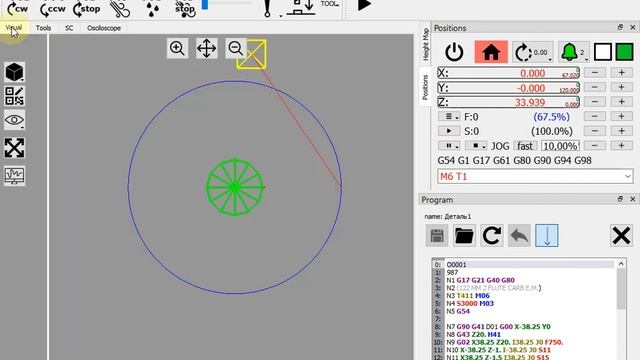Stop the spindle rotation button
The height and width of the screenshot is (360, 640).
click(87, 9)
